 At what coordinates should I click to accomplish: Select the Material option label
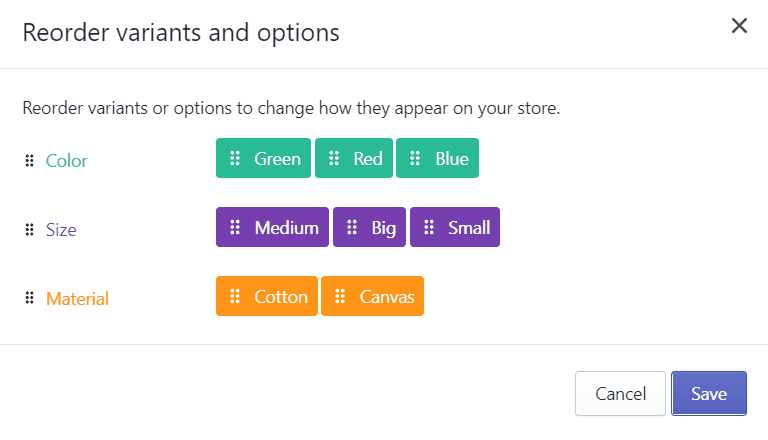(77, 299)
